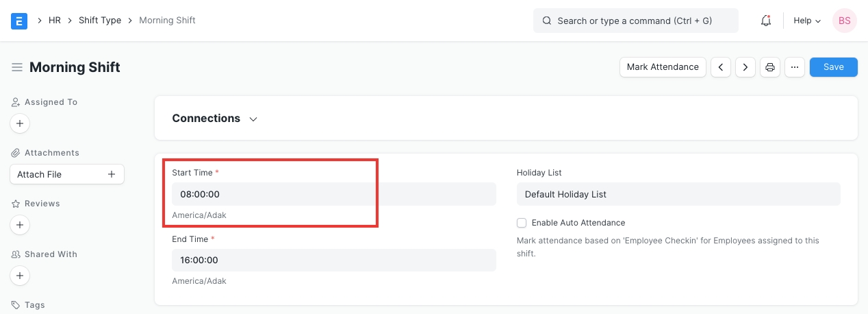Open the notifications bell
Screen dimensions: 868x314
(766, 21)
